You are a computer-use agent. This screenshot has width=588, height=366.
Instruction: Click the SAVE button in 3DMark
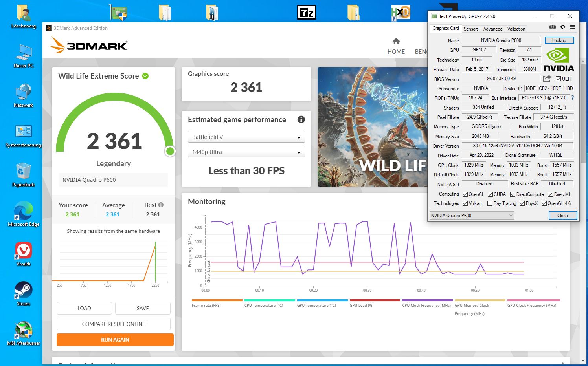click(x=143, y=308)
